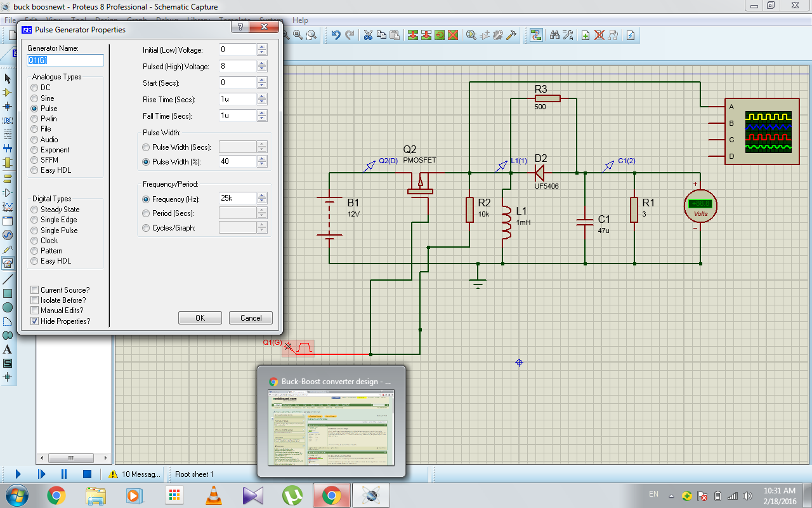Click Fall Time spinner arrows
Screen dimensions: 812x508
coord(262,116)
